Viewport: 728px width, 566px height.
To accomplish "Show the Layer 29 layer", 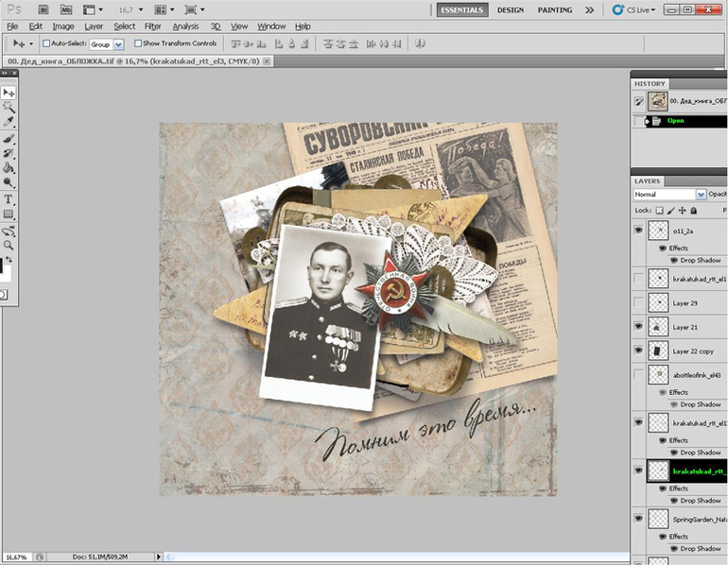I will point(638,302).
